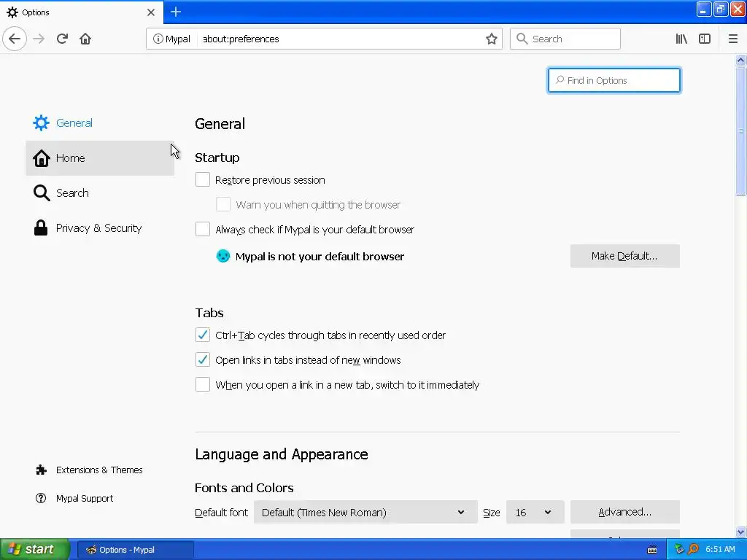Screen dimensions: 747x560
Task: Click the Fonts and Colors heading
Action: (244, 488)
